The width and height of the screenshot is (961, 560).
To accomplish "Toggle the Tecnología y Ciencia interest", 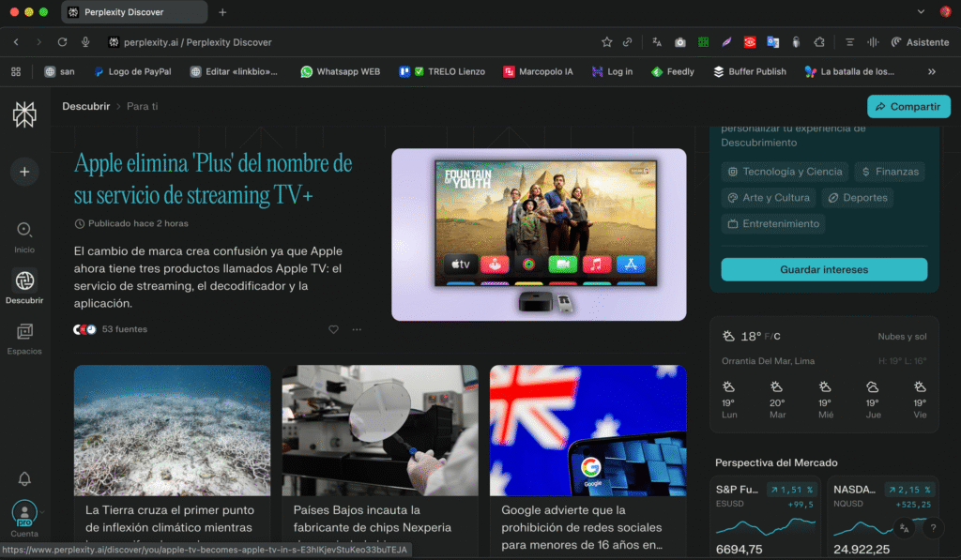I will coord(785,172).
